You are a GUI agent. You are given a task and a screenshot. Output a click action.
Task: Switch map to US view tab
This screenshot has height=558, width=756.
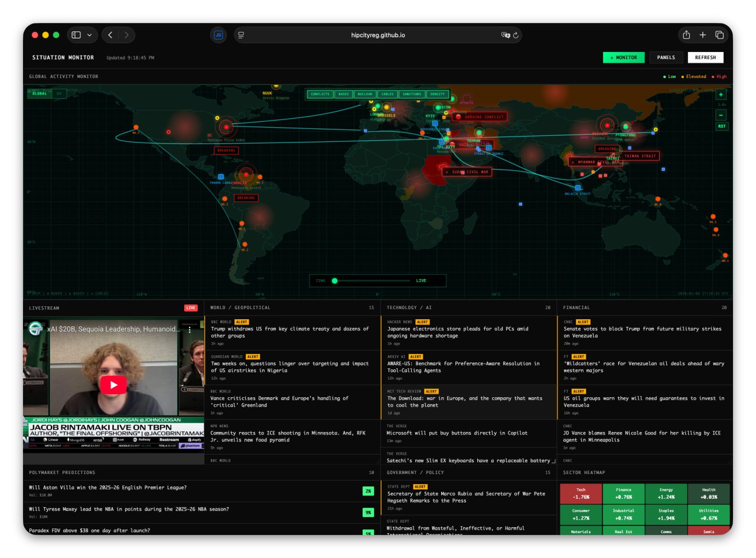(58, 93)
